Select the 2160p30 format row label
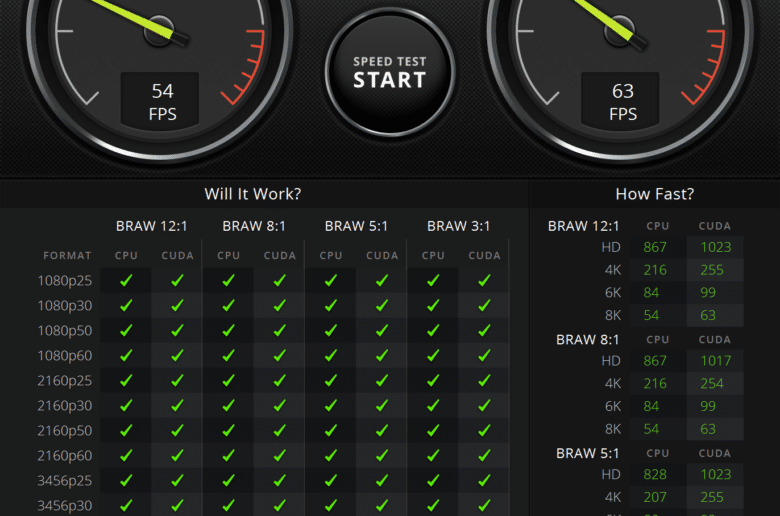The image size is (780, 516). [x=65, y=406]
